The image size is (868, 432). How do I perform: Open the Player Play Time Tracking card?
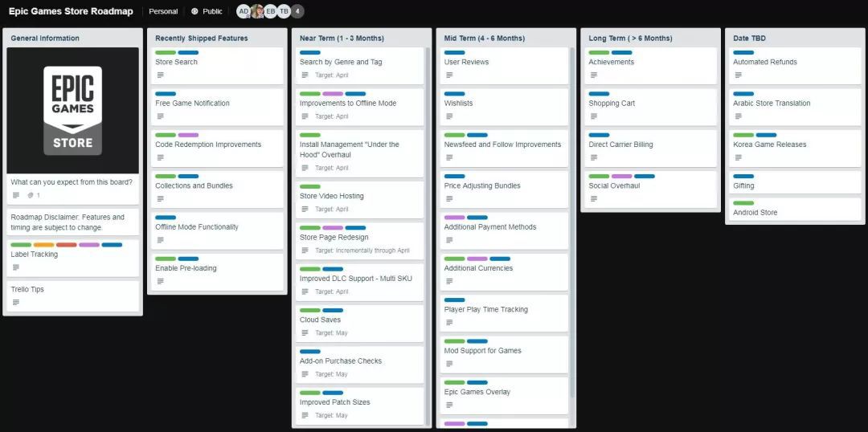[x=504, y=314]
